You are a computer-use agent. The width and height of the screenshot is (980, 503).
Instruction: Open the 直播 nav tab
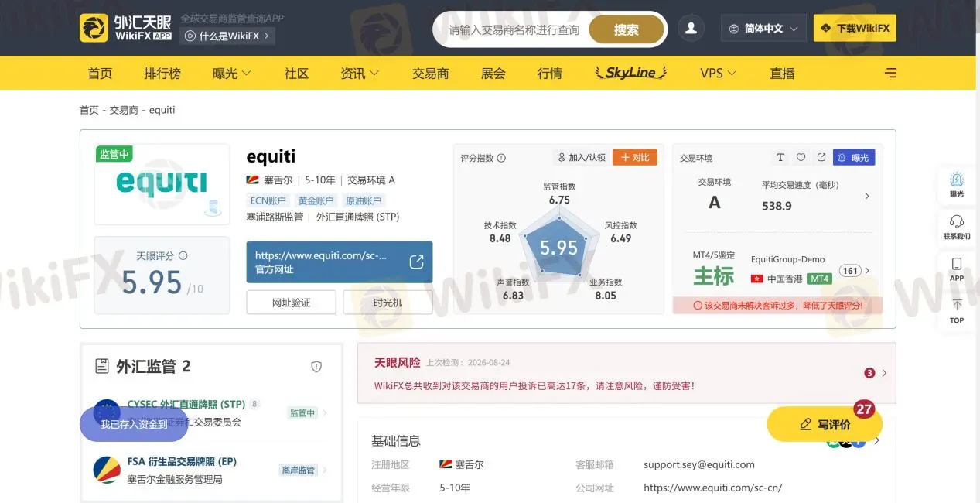(x=782, y=73)
